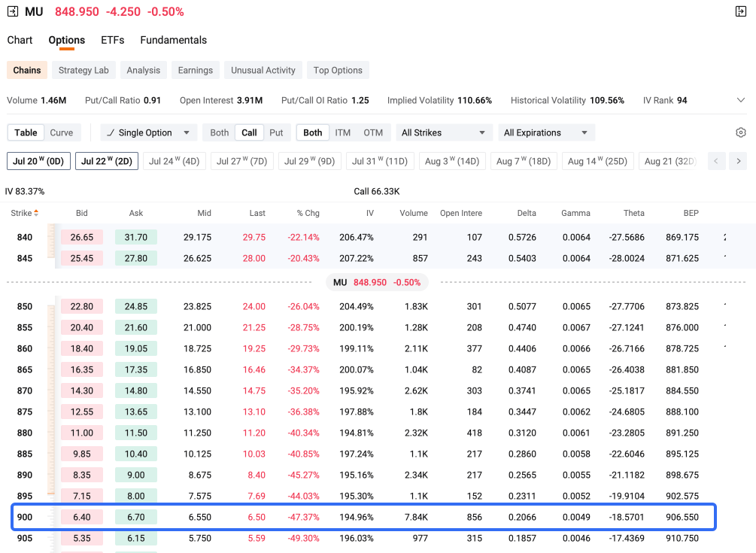Switch to the Fundamentals tab
756x553 pixels.
tap(174, 40)
